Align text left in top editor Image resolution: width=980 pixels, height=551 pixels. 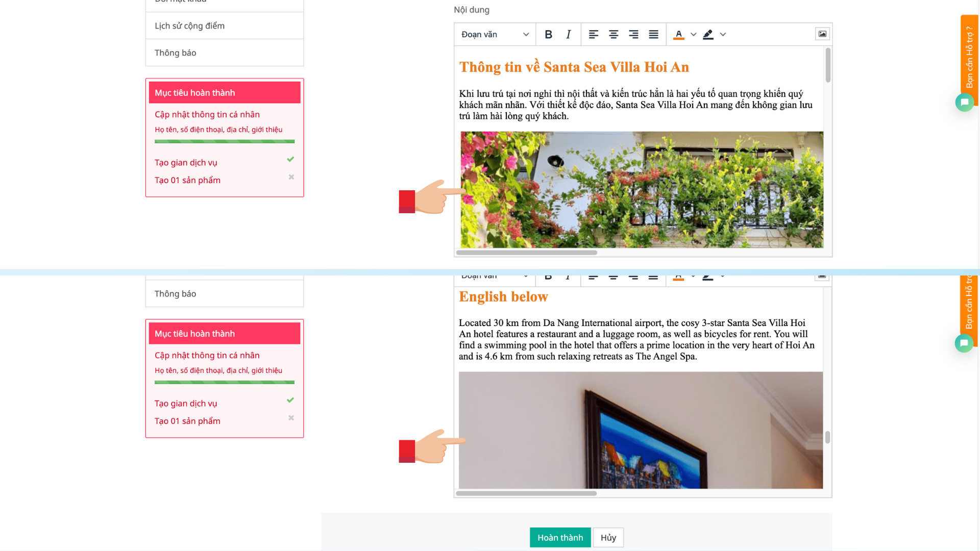click(x=593, y=34)
